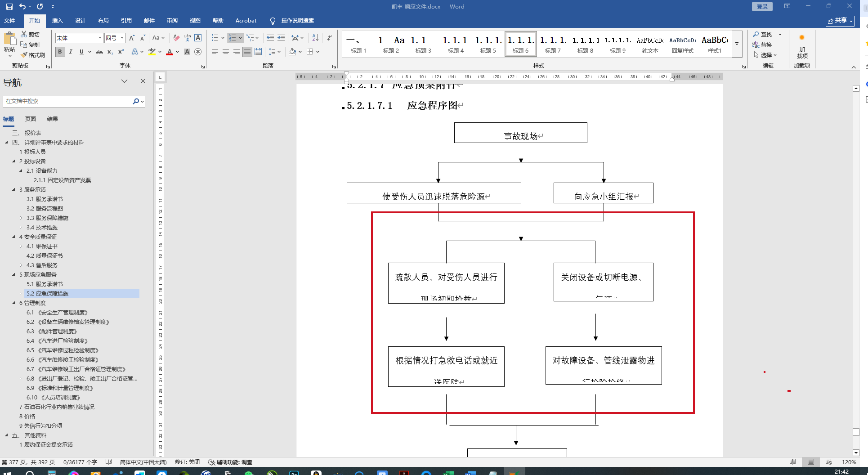Click the save icon in title bar

[9, 7]
